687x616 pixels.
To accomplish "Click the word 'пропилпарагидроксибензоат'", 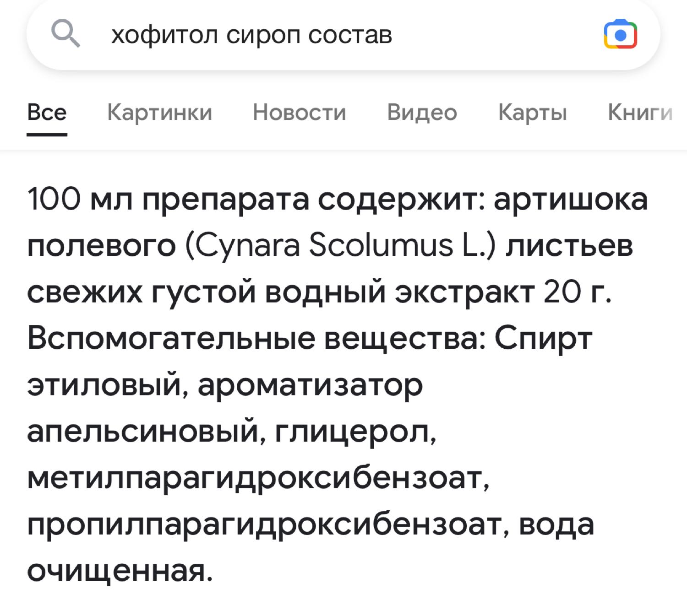I will pos(268,525).
